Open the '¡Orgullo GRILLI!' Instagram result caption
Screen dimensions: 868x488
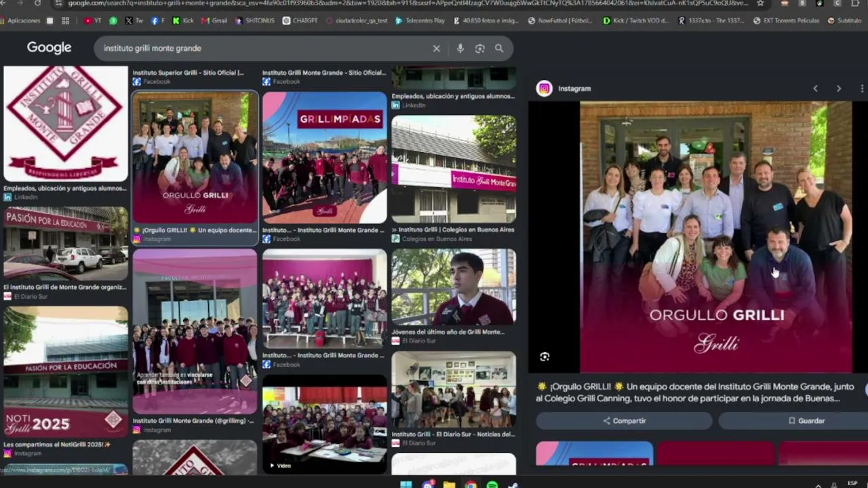point(195,230)
